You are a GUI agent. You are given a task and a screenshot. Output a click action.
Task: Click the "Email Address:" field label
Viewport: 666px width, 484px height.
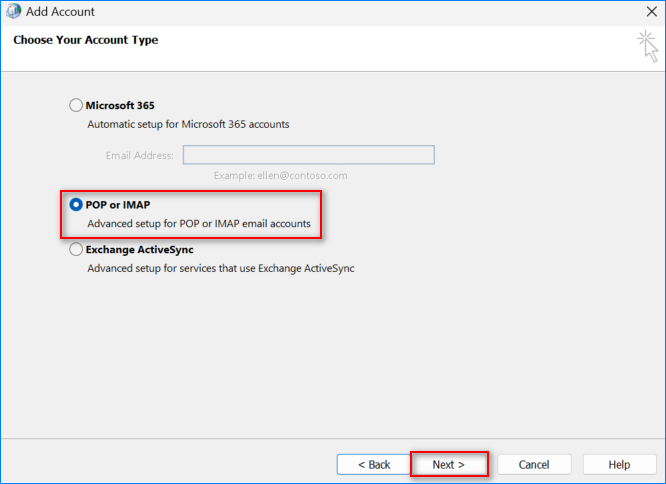(x=139, y=156)
